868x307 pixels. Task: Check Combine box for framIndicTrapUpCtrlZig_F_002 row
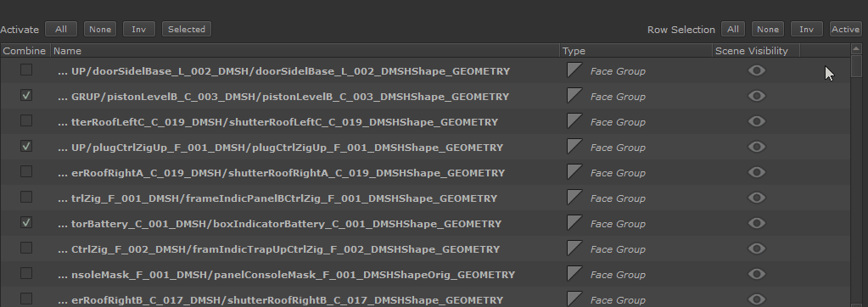coord(26,248)
